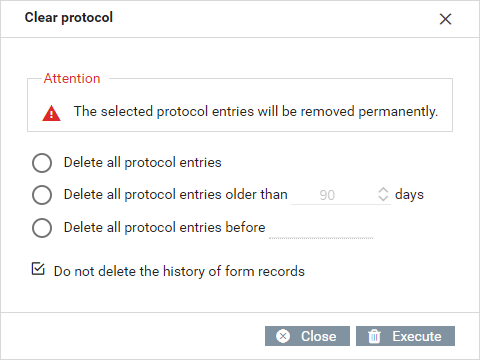Decrease the days value with down arrow
Screen dimensions: 480x360
point(383,199)
